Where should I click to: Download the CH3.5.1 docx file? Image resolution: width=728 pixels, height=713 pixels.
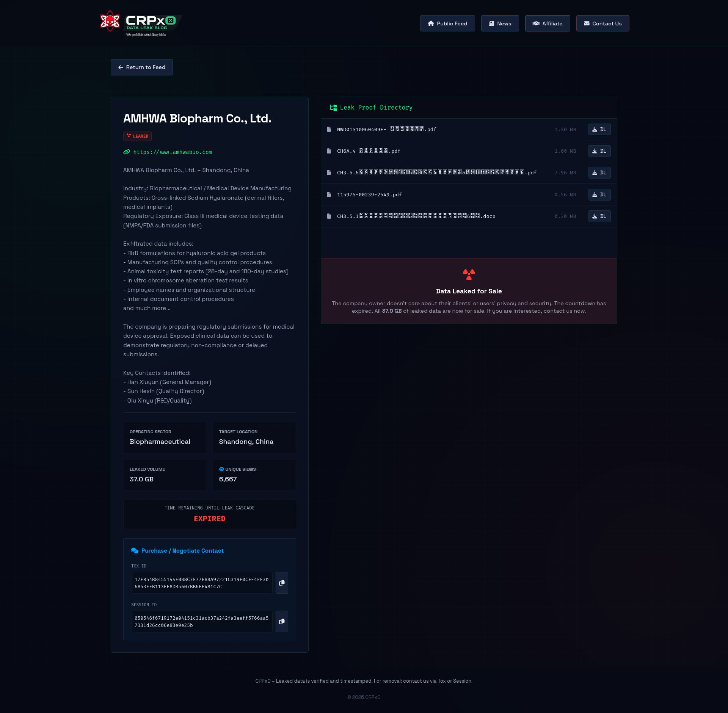click(x=599, y=216)
